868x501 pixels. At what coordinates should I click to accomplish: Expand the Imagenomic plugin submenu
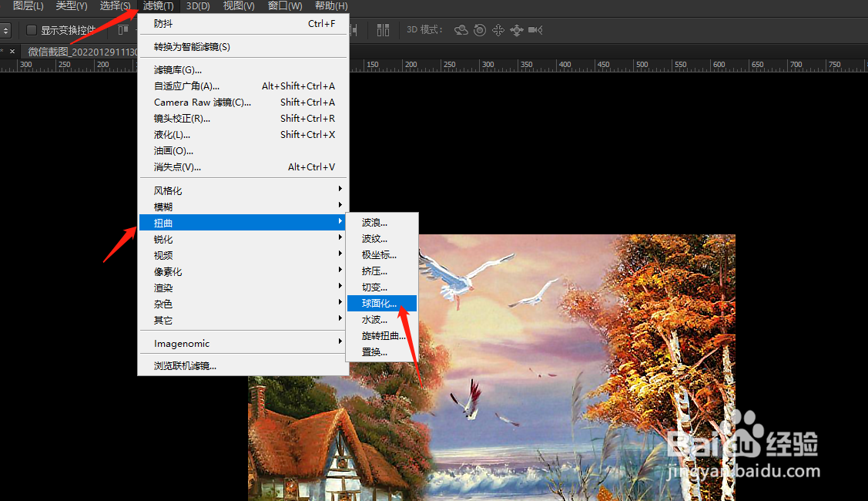pos(243,343)
